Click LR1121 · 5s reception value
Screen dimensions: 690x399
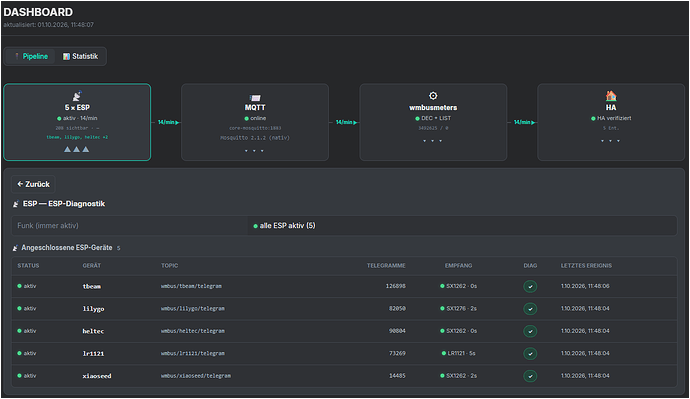pos(459,354)
